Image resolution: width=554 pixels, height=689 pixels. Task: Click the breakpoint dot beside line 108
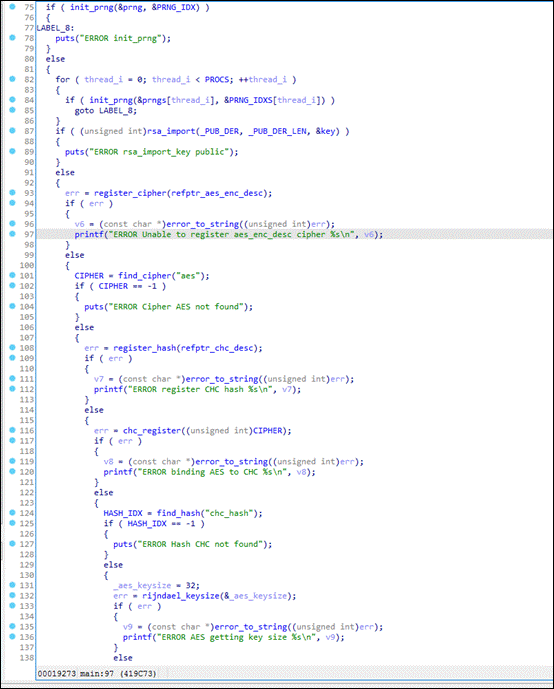[x=12, y=347]
